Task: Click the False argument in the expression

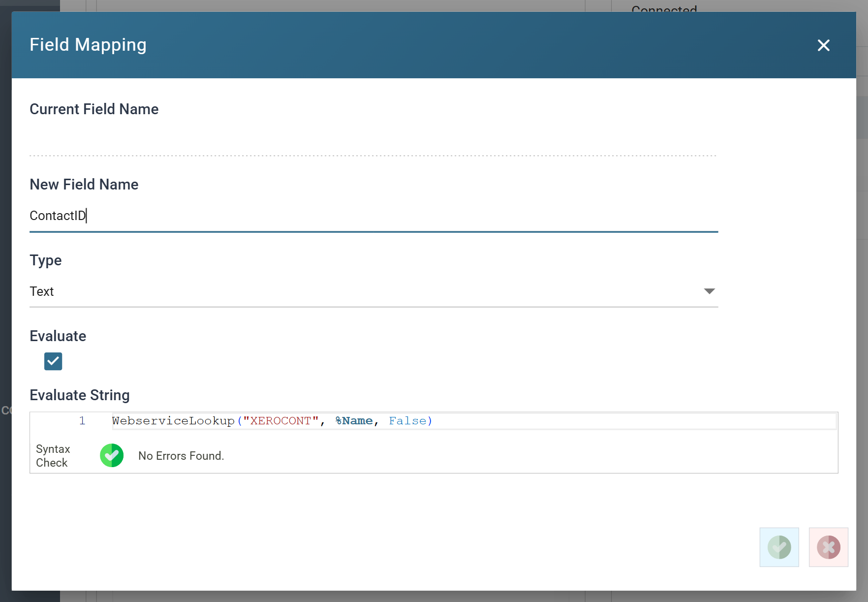Action: pyautogui.click(x=407, y=421)
